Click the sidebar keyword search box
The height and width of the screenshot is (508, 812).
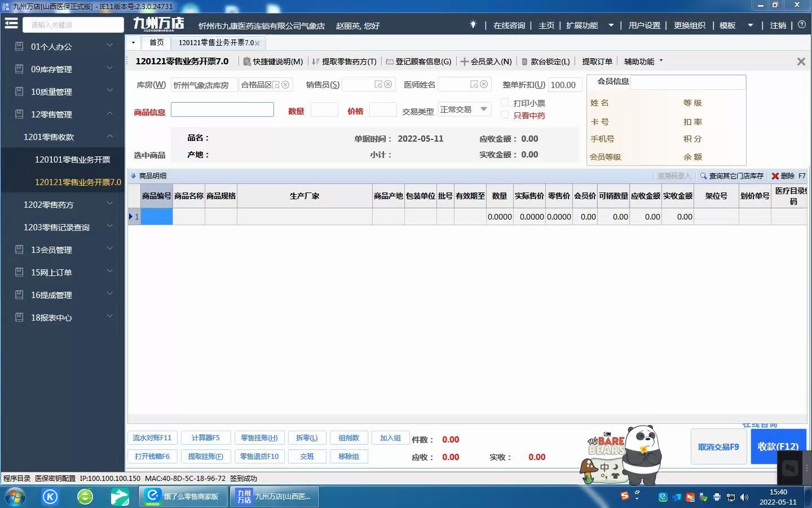(x=73, y=25)
